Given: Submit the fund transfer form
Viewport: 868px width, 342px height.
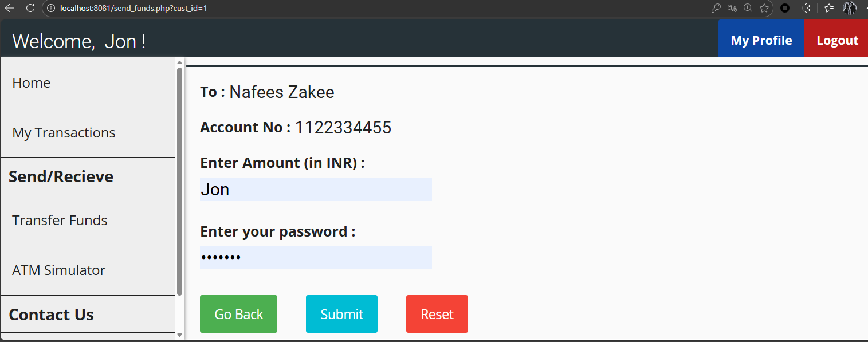Looking at the screenshot, I should (341, 314).
